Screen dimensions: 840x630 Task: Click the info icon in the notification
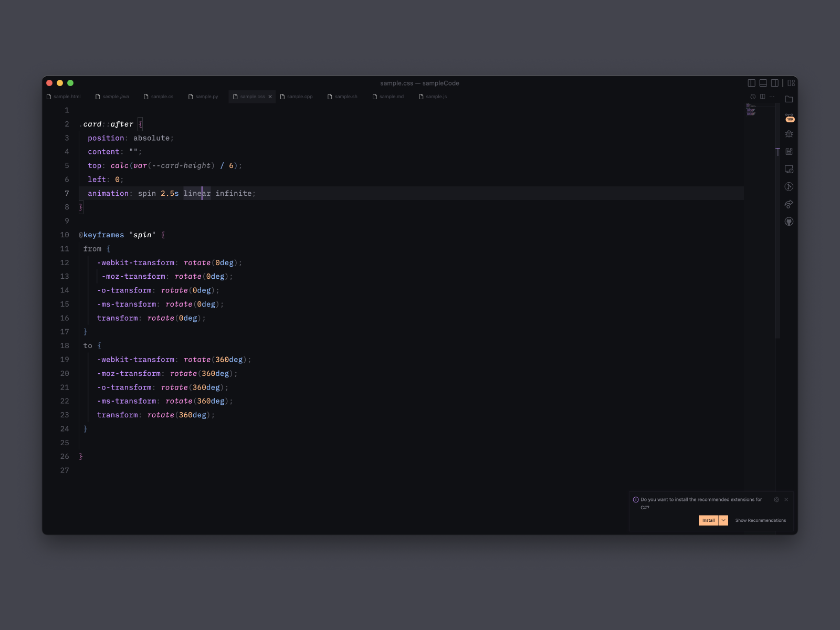point(636,500)
